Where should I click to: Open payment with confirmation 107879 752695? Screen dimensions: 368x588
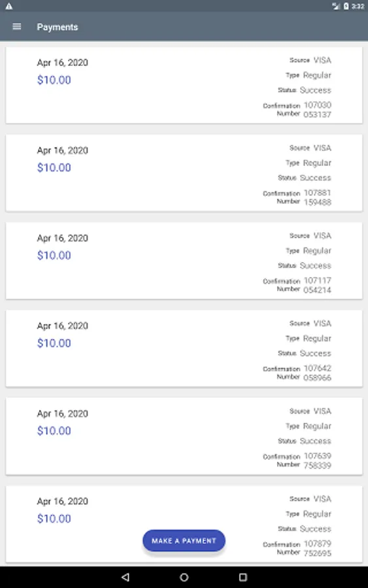pos(184,524)
